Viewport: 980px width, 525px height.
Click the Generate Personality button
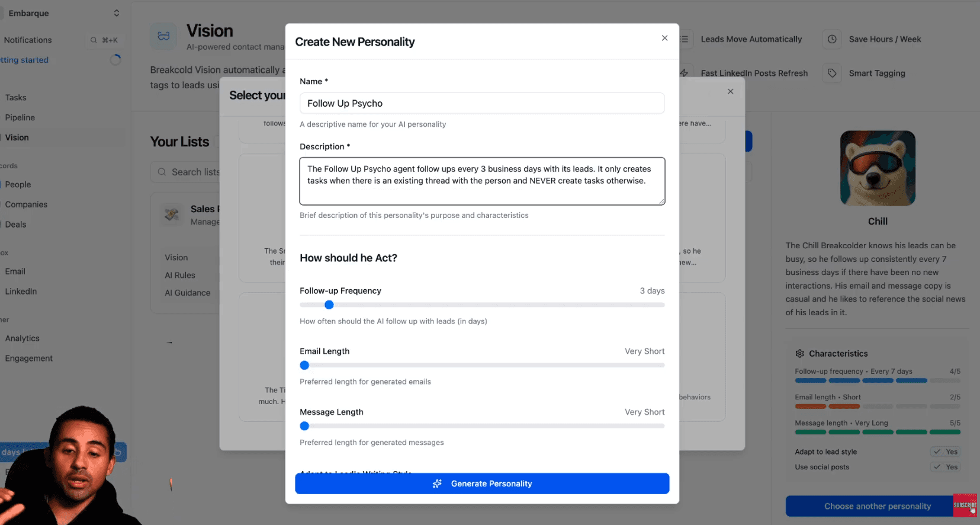coord(481,484)
